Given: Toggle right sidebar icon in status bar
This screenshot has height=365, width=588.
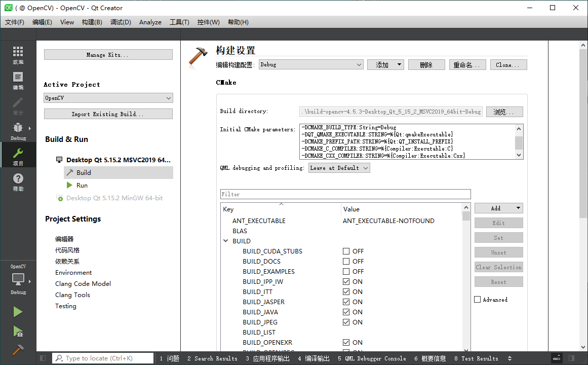Looking at the screenshot, I should [571, 358].
